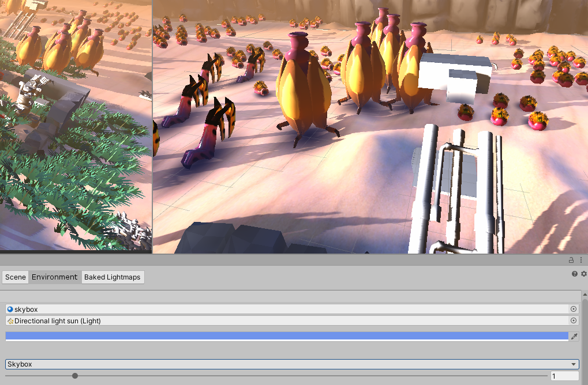This screenshot has width=588, height=385.
Task: Select the Environment tab
Action: click(x=54, y=277)
